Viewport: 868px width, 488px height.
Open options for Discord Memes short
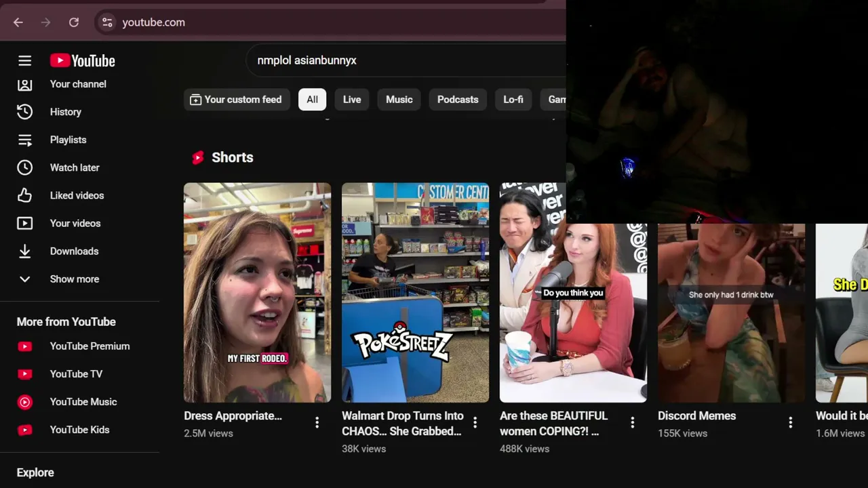791,423
